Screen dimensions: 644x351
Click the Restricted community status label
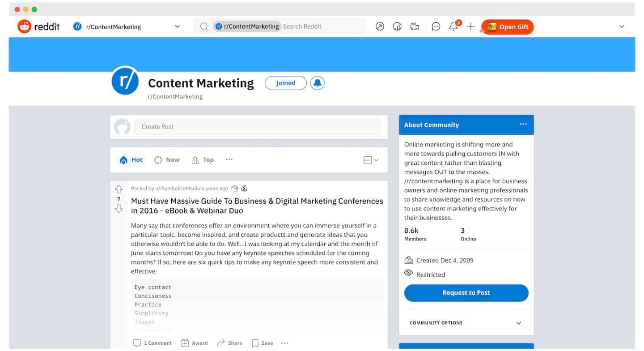pyautogui.click(x=431, y=274)
